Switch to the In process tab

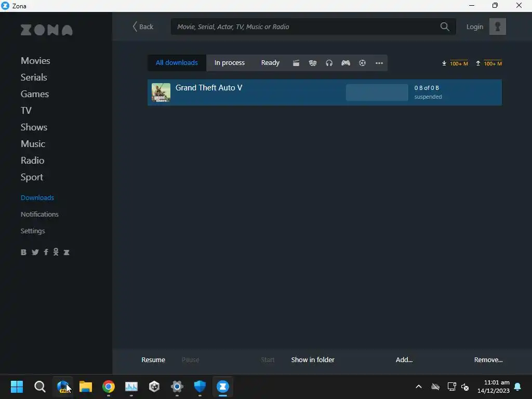[229, 63]
